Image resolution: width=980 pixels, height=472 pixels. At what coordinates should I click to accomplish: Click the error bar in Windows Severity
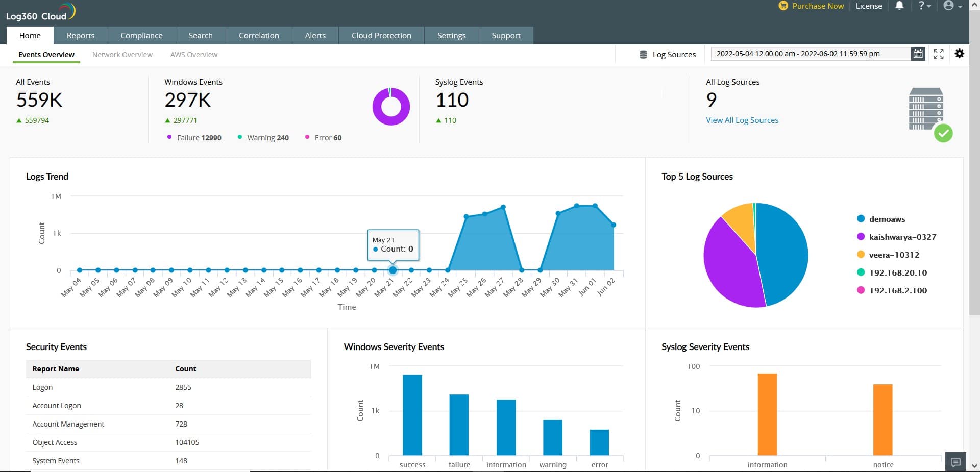pyautogui.click(x=599, y=442)
